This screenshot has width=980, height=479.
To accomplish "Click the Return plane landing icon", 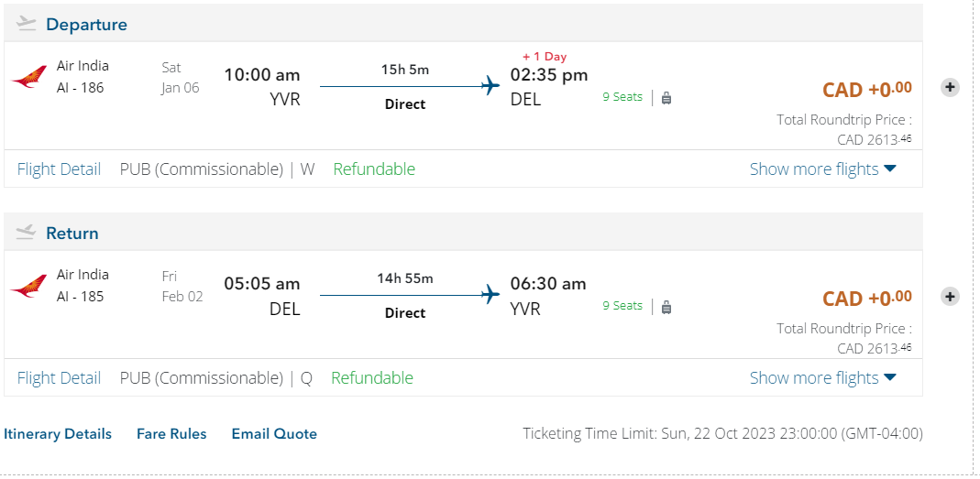I will coord(27,233).
